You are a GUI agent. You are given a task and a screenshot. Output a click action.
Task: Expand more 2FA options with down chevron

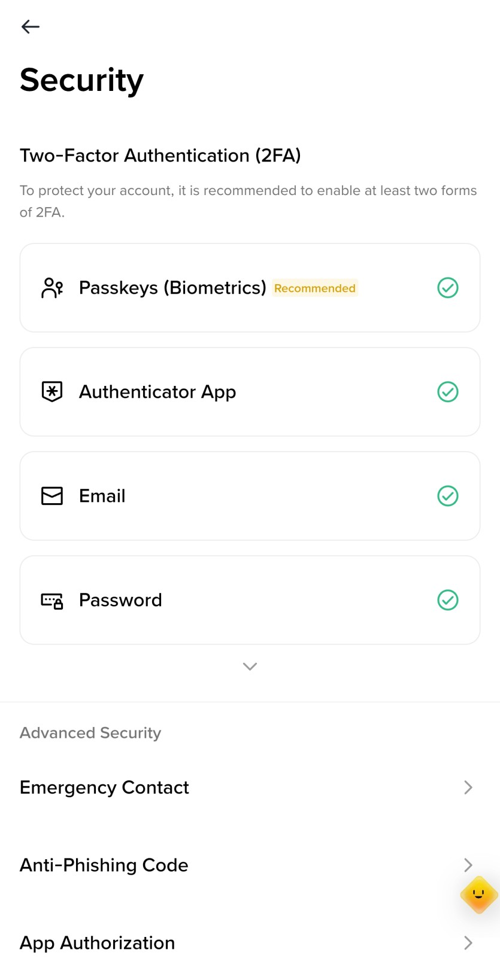(x=250, y=666)
